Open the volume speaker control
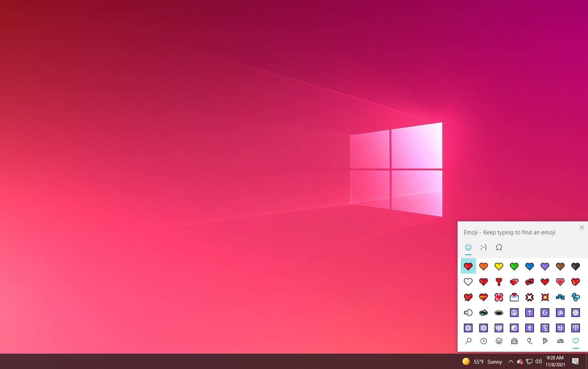This screenshot has height=369, width=588. coord(539,361)
